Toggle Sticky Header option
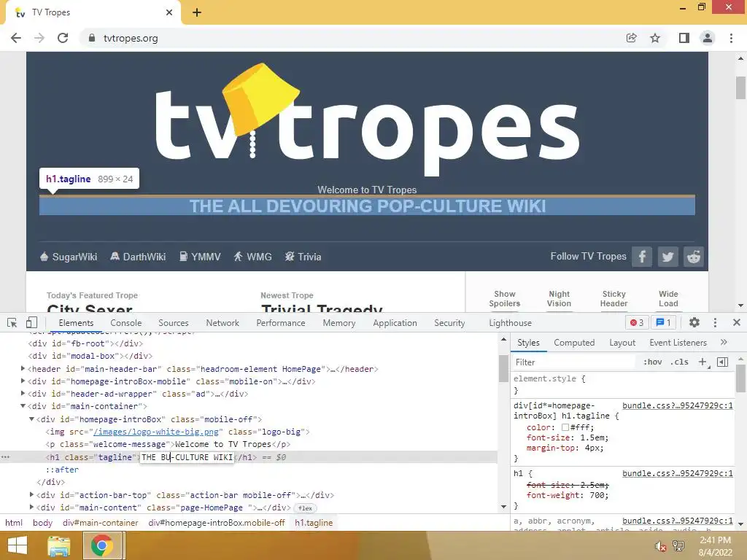Image resolution: width=747 pixels, height=560 pixels. 614,299
